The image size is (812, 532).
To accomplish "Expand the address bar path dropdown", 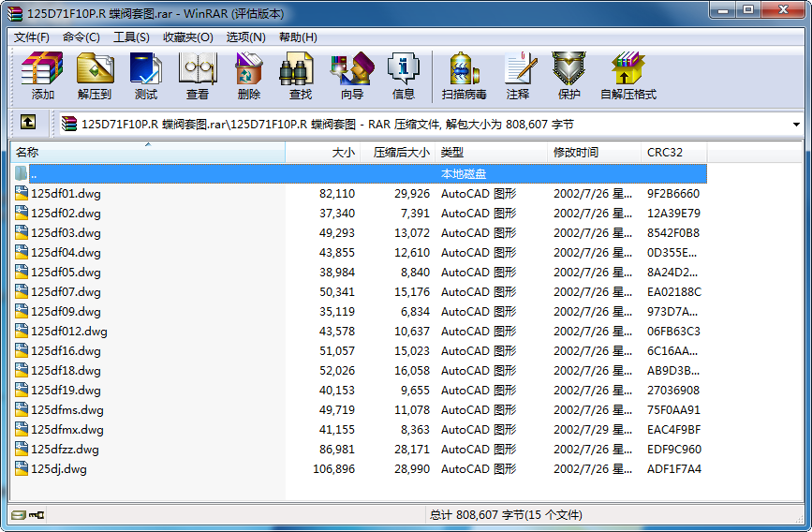I will coord(796,125).
